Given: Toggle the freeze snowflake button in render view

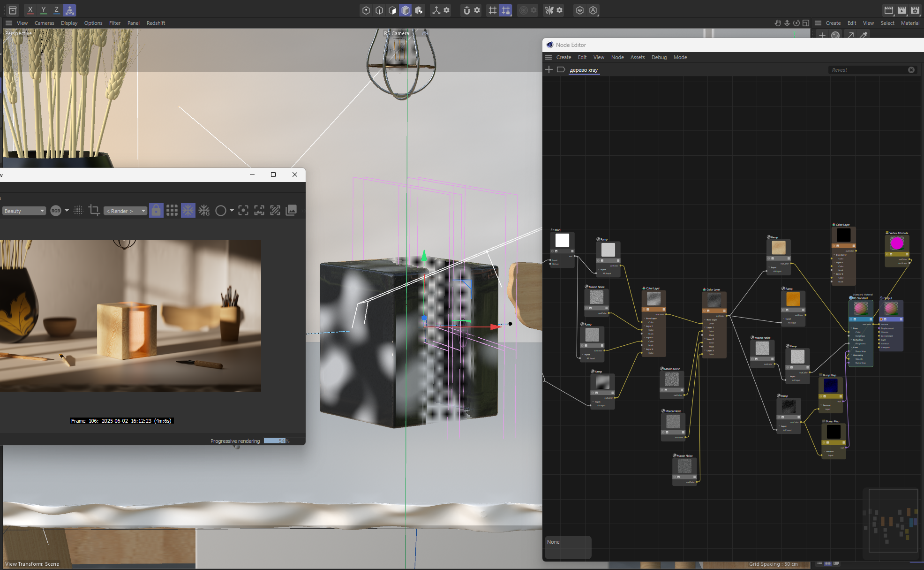Looking at the screenshot, I should 188,211.
